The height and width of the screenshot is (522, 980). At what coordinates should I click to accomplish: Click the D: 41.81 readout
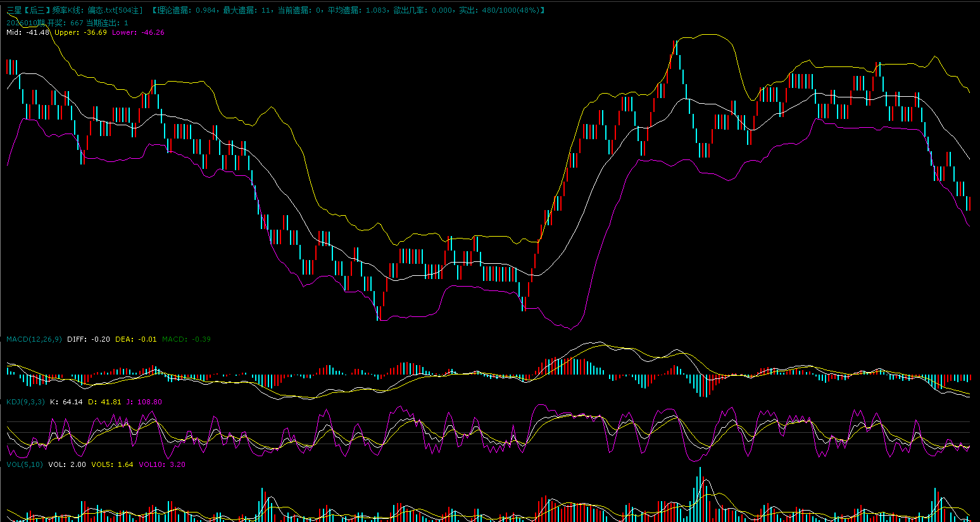coord(104,402)
